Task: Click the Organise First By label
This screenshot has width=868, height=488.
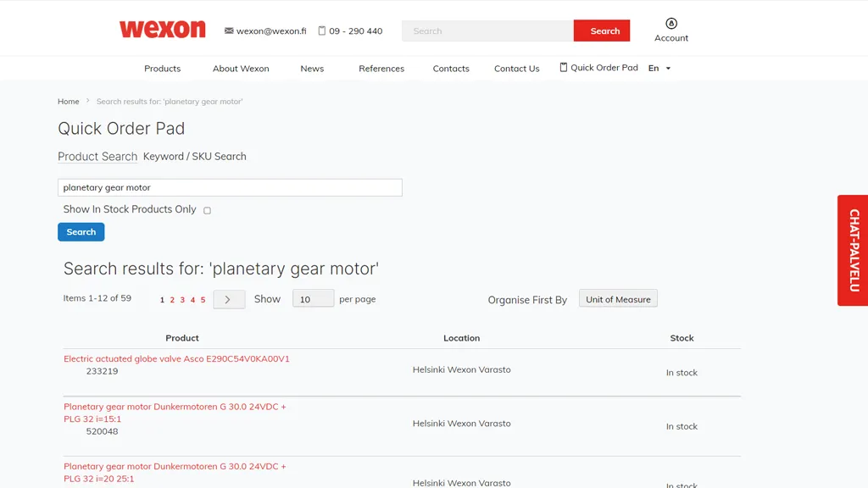Action: [x=527, y=300]
